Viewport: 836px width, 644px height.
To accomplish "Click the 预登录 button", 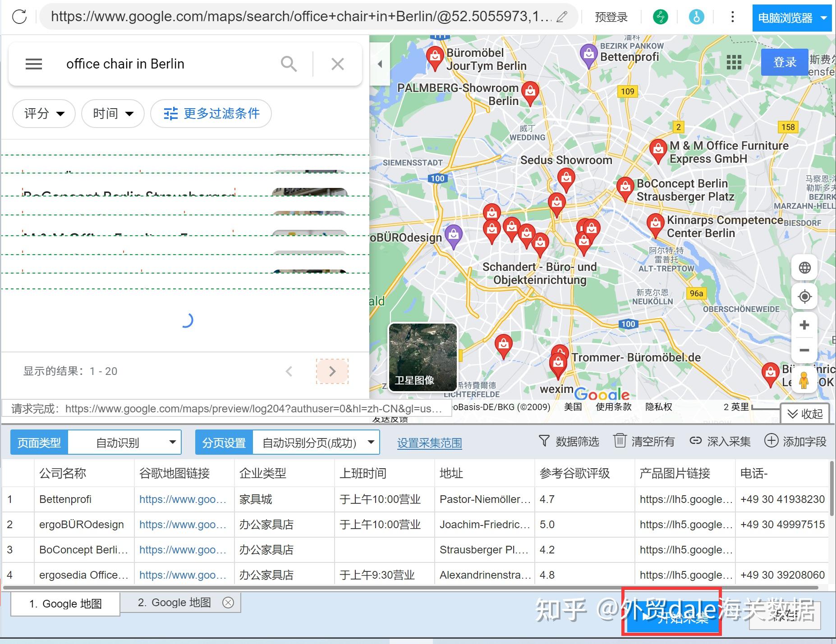I will (x=611, y=17).
